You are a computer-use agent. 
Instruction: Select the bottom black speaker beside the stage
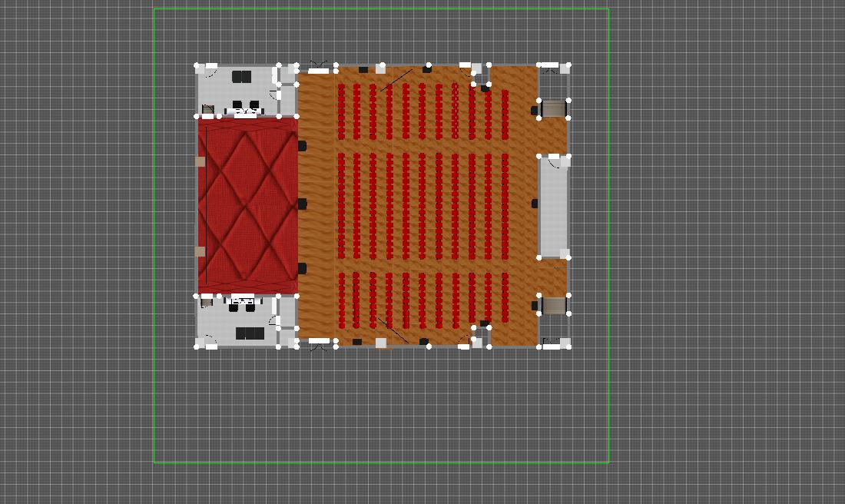click(x=302, y=269)
